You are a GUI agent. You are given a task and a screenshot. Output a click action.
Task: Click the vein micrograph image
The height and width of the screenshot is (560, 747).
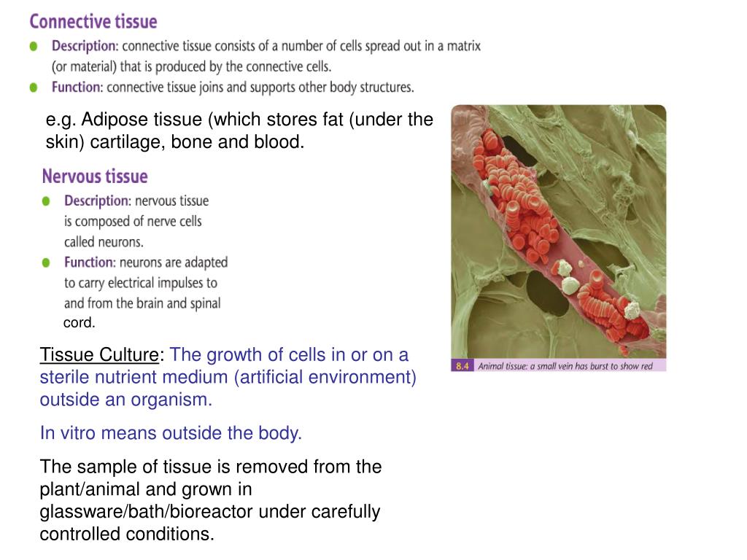[558, 231]
